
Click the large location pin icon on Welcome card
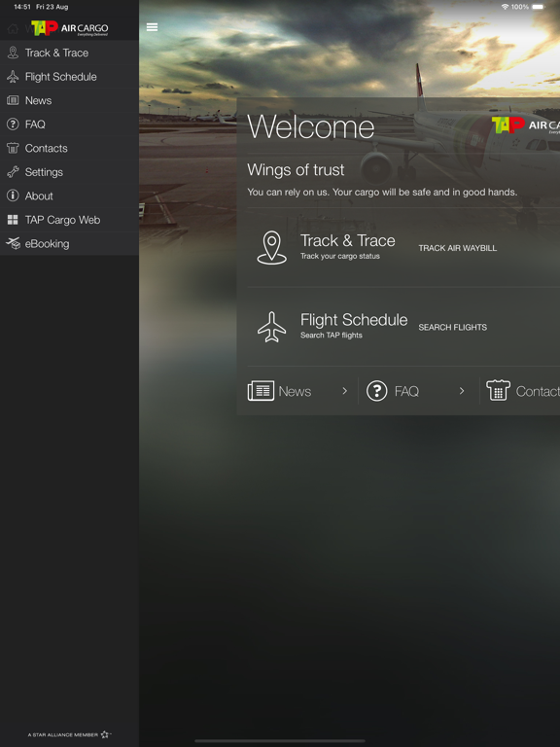272,248
